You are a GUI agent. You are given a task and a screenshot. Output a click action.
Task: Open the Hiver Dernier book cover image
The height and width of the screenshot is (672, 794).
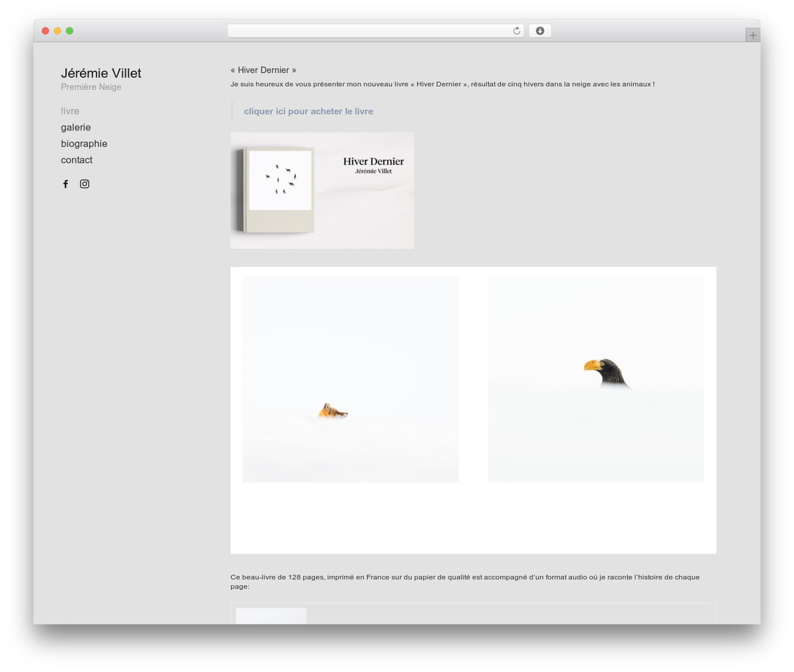tap(322, 190)
